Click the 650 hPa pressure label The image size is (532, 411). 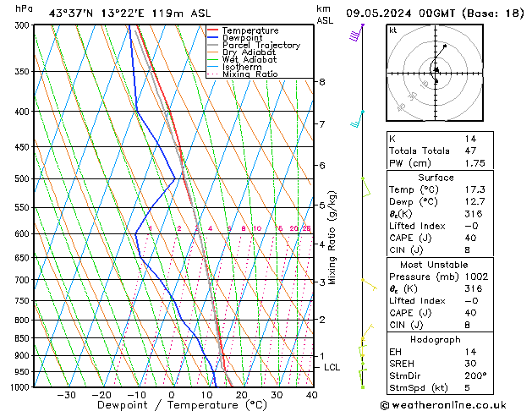pos(24,258)
